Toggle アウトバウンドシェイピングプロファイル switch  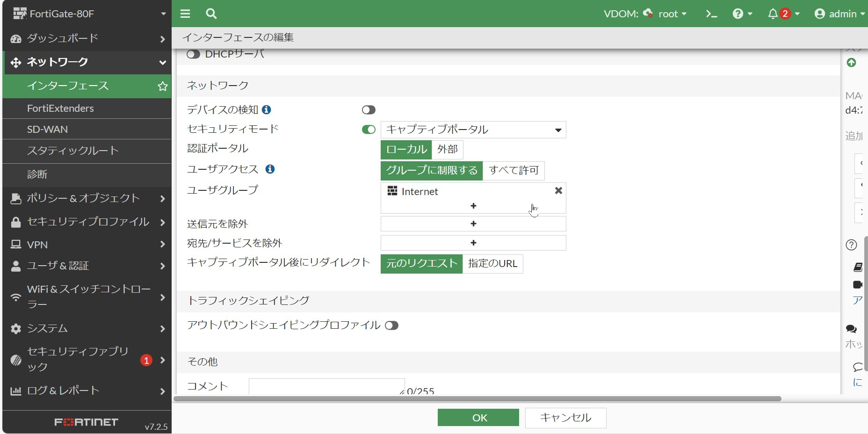[x=391, y=325]
